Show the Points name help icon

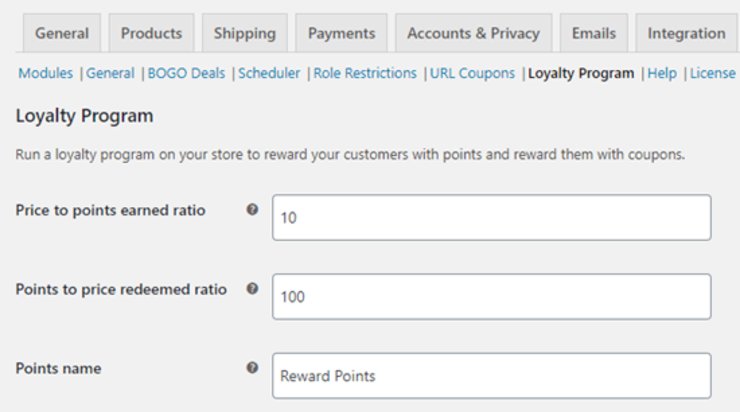pos(252,368)
